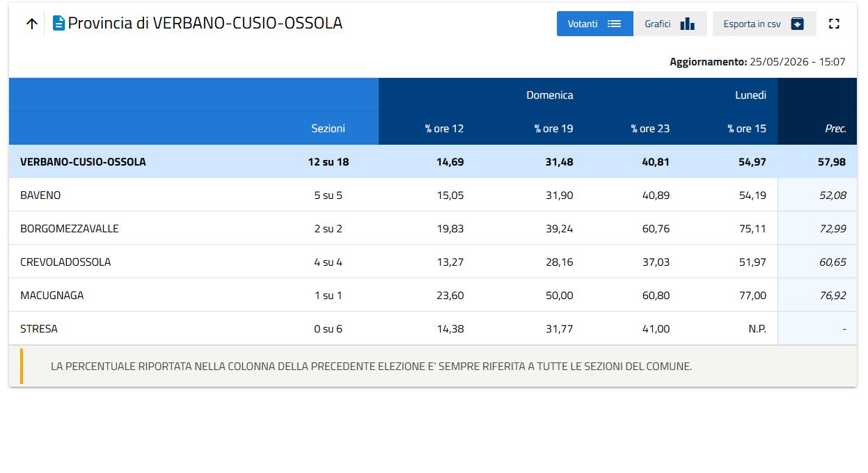868x473 pixels.
Task: Switch to the Grafici view
Action: click(x=670, y=24)
